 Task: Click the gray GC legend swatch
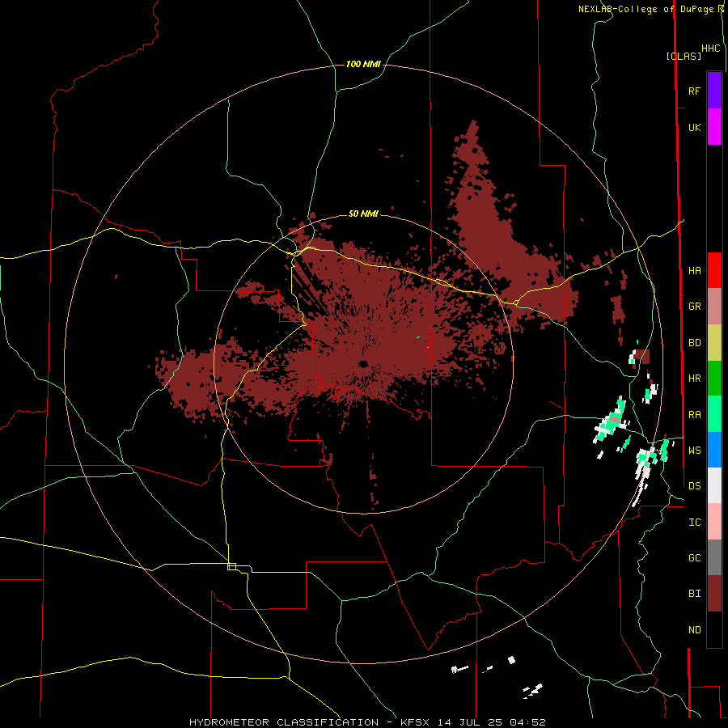pos(714,557)
